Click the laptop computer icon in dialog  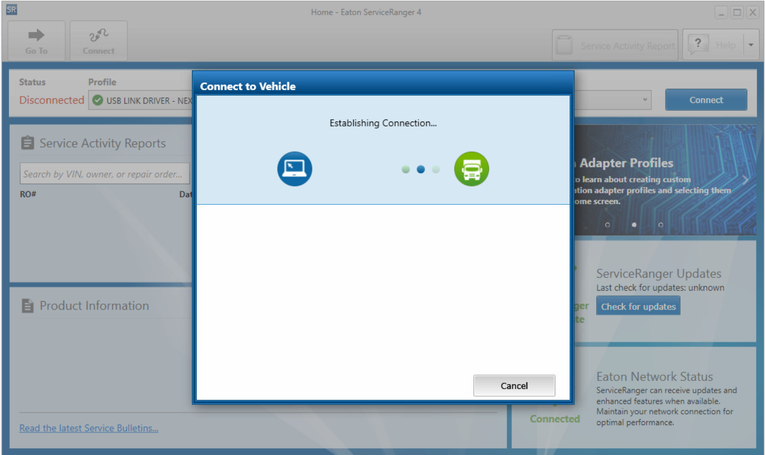pos(295,169)
